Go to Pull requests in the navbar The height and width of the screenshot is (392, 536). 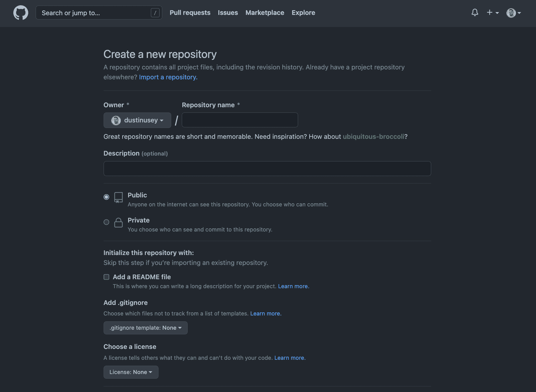(190, 13)
